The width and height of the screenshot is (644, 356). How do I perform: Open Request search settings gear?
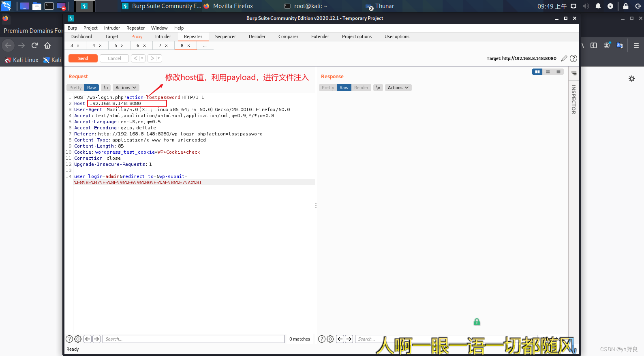(x=78, y=339)
